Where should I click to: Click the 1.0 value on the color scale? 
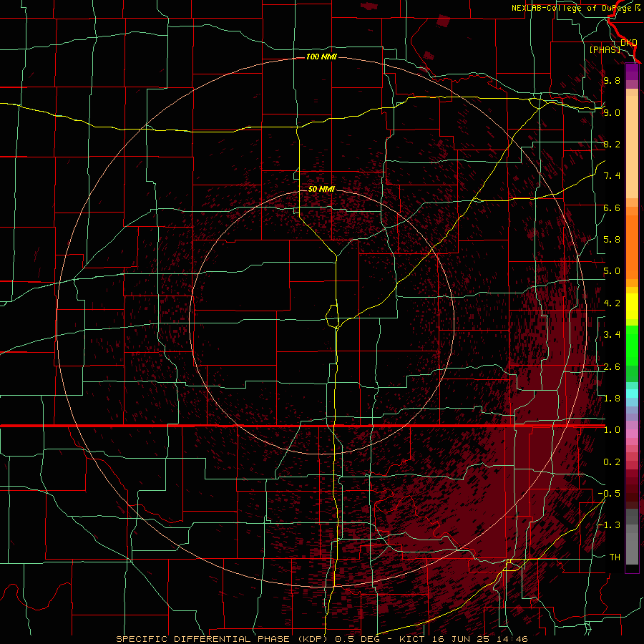click(x=612, y=430)
